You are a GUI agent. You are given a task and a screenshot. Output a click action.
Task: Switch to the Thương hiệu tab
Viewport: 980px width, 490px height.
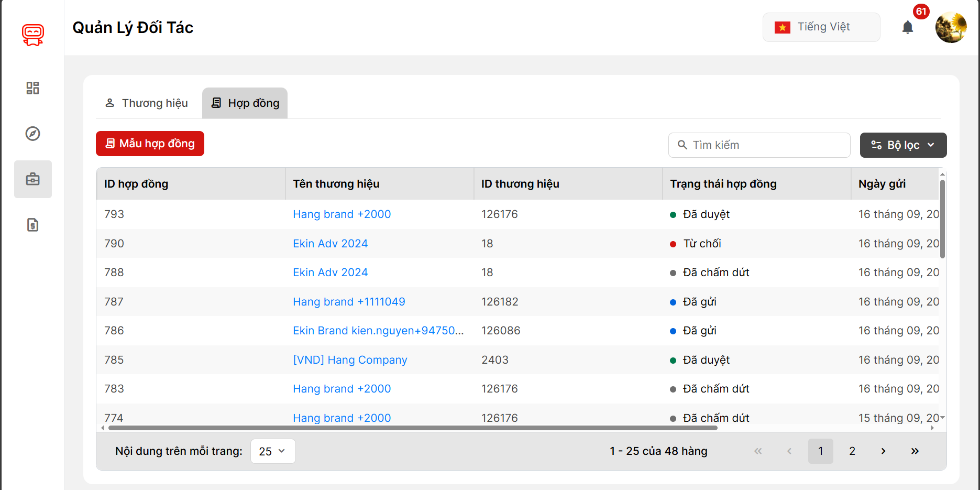pos(147,103)
